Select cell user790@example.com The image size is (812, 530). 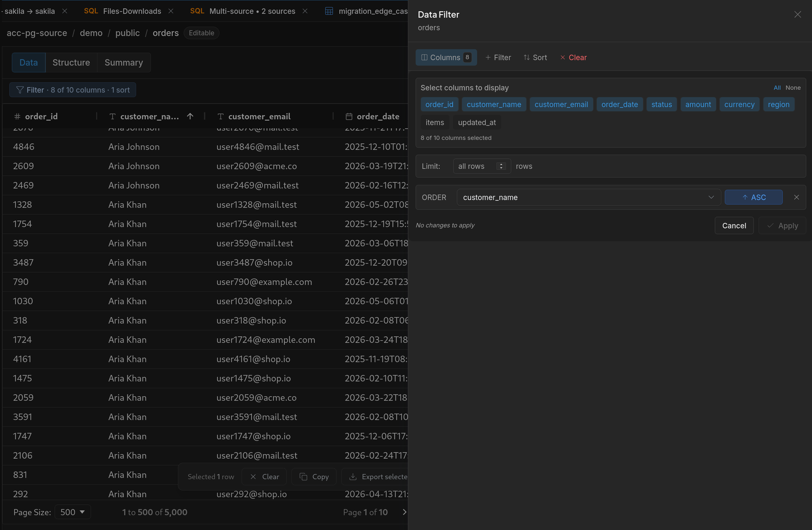click(264, 282)
